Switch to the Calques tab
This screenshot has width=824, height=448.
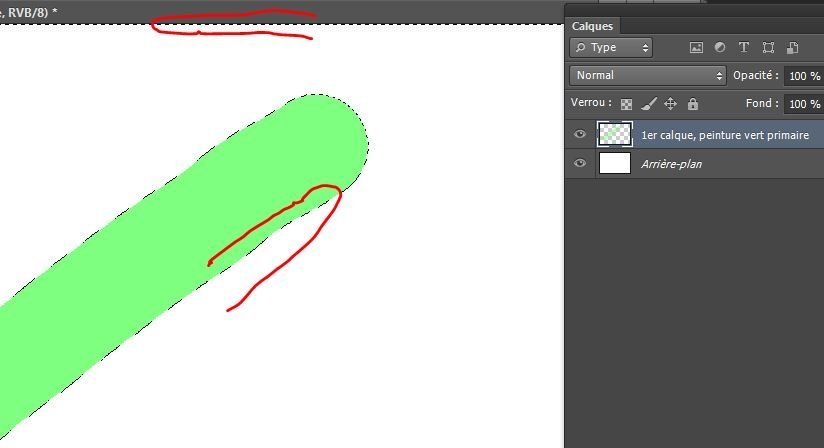[x=593, y=26]
